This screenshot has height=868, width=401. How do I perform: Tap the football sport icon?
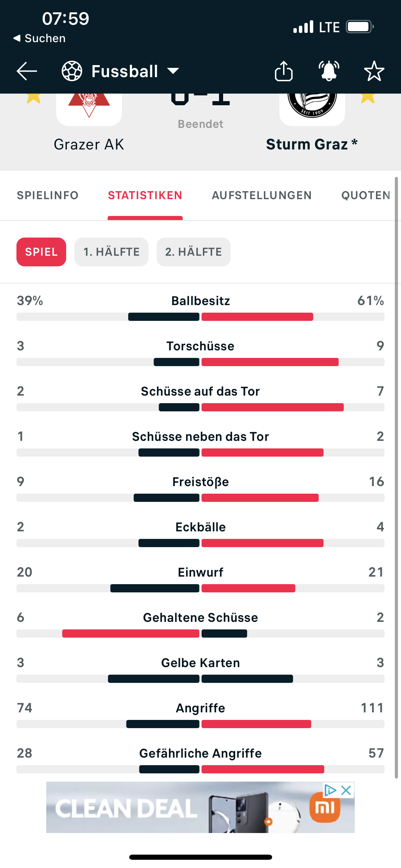[72, 71]
